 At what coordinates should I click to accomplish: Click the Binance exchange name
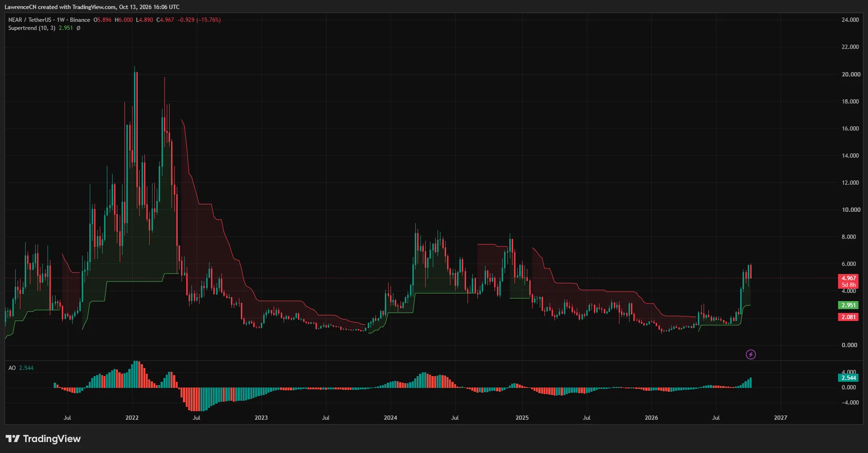[x=80, y=20]
